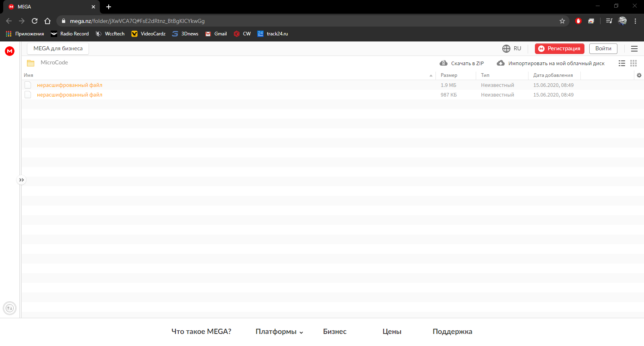Go forward in the browser
Viewport: 644px width, 346px height.
[22, 21]
